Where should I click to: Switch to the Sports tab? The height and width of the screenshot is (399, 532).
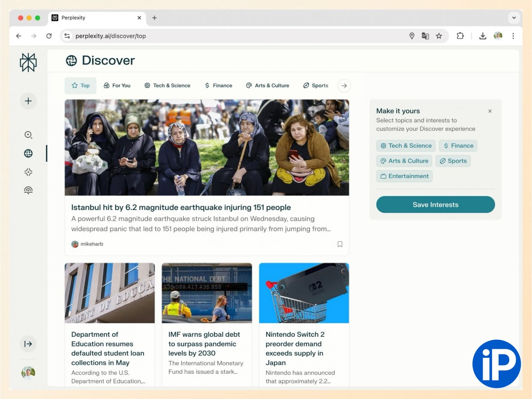(316, 85)
